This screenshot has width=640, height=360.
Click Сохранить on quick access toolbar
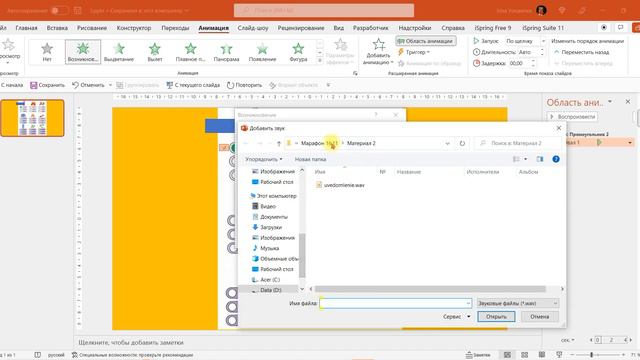(47, 85)
